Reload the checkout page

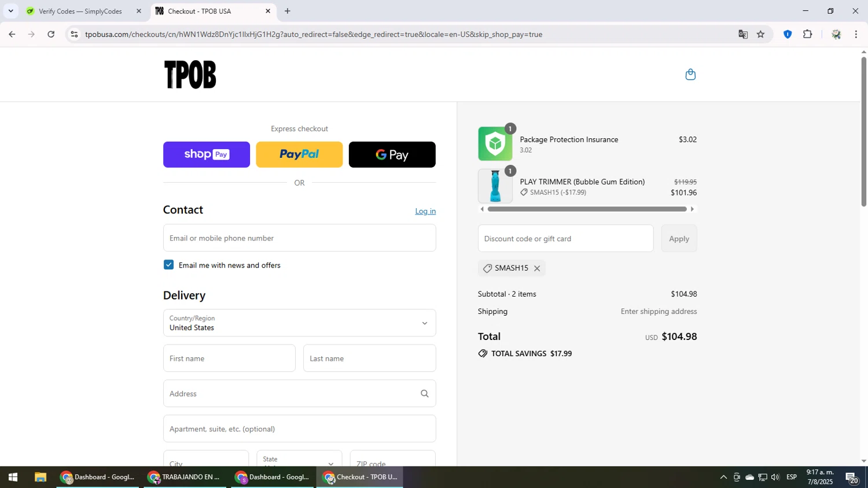tap(51, 34)
